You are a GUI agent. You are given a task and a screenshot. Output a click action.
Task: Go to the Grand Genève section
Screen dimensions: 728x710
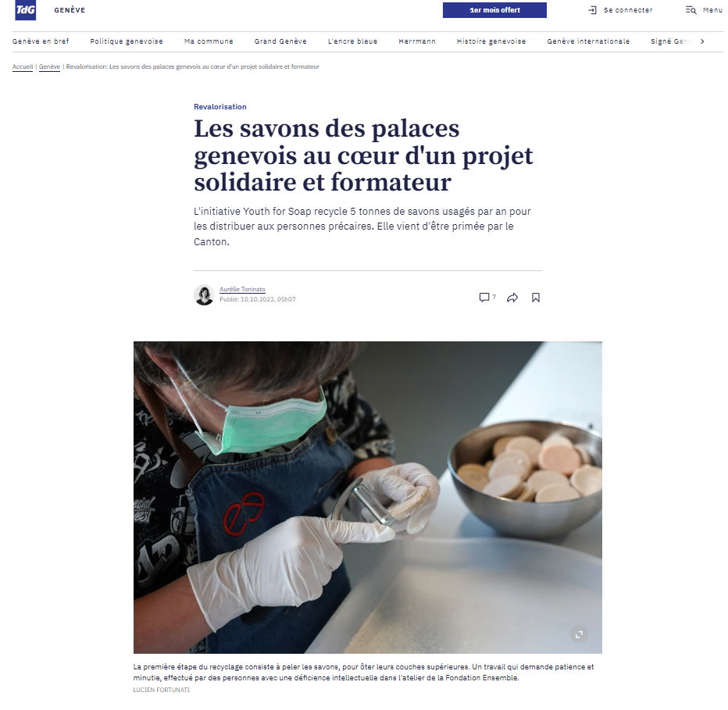280,41
